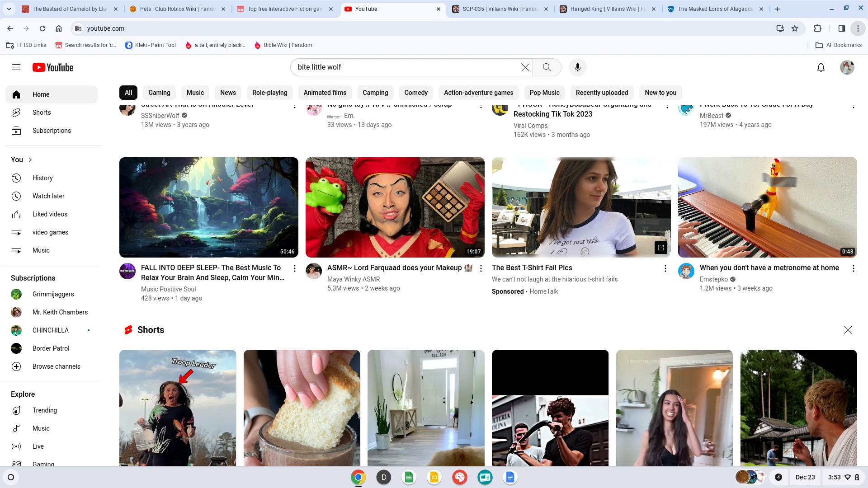The width and height of the screenshot is (868, 488).
Task: Switch to the SCP-035 Villains Wiki tab
Action: pos(500,9)
